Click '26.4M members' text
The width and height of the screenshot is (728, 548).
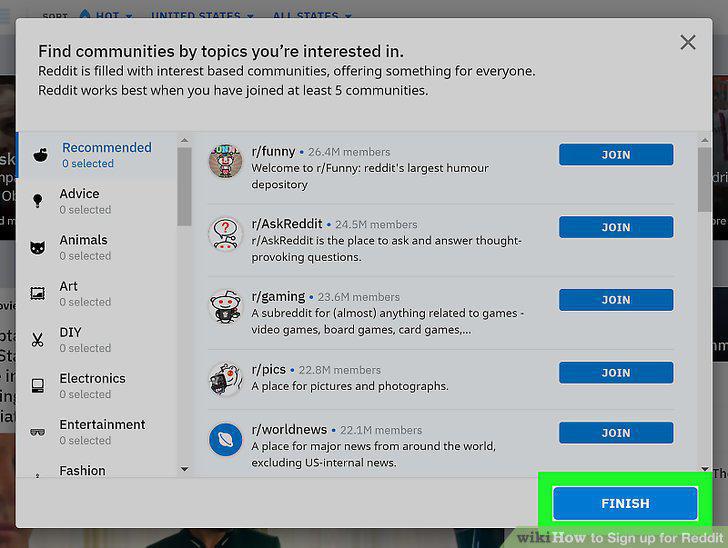(349, 152)
